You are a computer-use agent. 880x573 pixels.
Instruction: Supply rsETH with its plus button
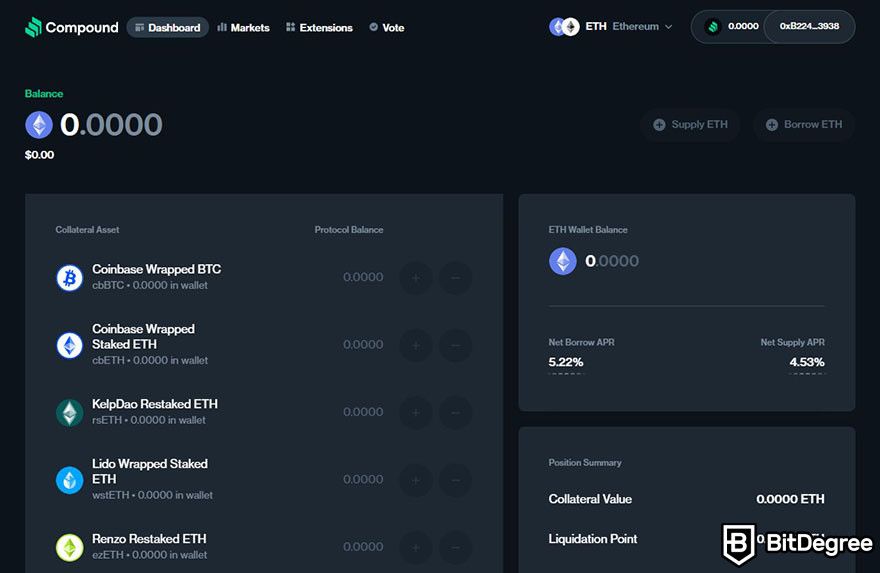tap(416, 412)
